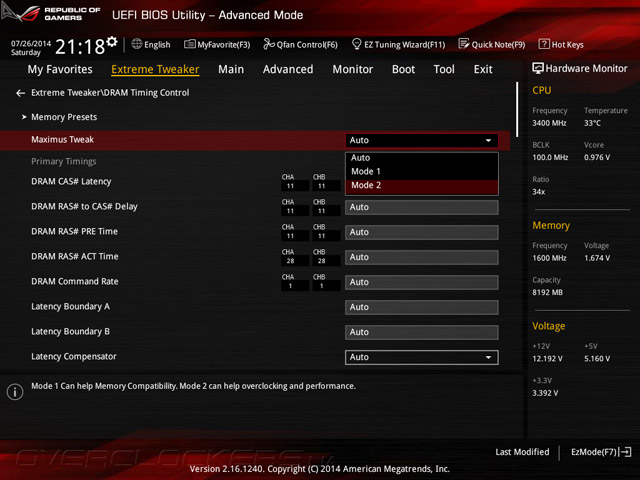Click the Hardware Monitor screen icon
This screenshot has height=480, width=640.
[x=538, y=68]
